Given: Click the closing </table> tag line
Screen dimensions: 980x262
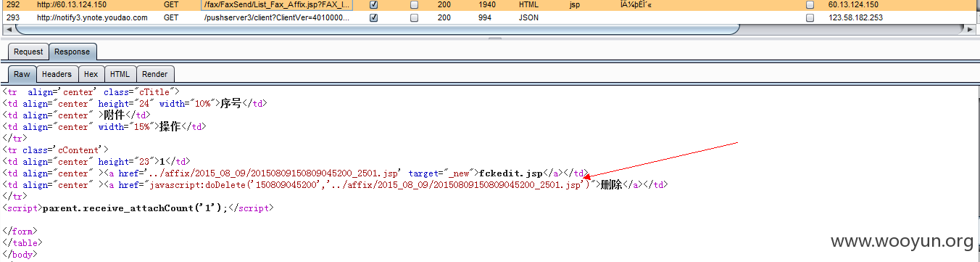Looking at the screenshot, I should click(x=22, y=243).
